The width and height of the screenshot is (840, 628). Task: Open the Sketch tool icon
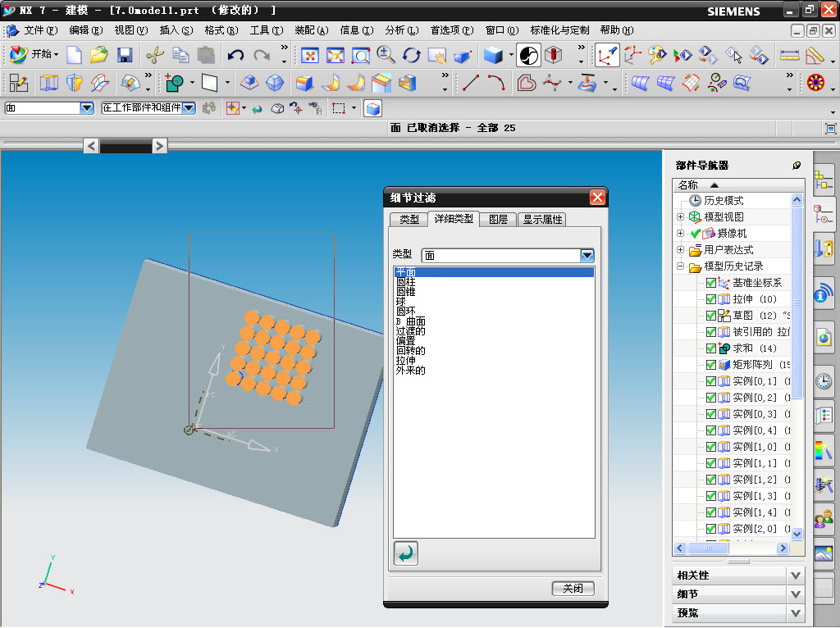[18, 83]
